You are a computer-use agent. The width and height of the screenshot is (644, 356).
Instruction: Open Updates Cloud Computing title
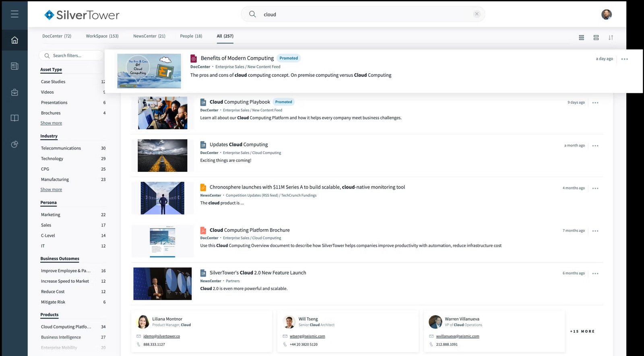point(239,144)
